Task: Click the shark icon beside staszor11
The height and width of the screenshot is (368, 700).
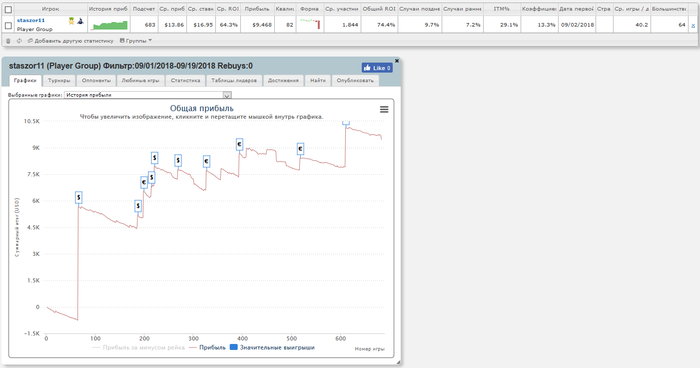Action: click(80, 21)
